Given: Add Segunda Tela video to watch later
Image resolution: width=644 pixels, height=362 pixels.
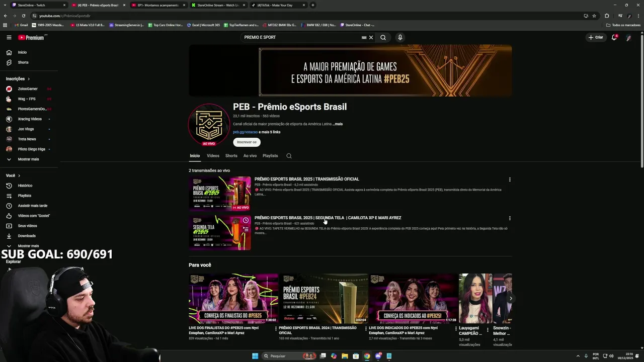Looking at the screenshot, I should pyautogui.click(x=246, y=220).
